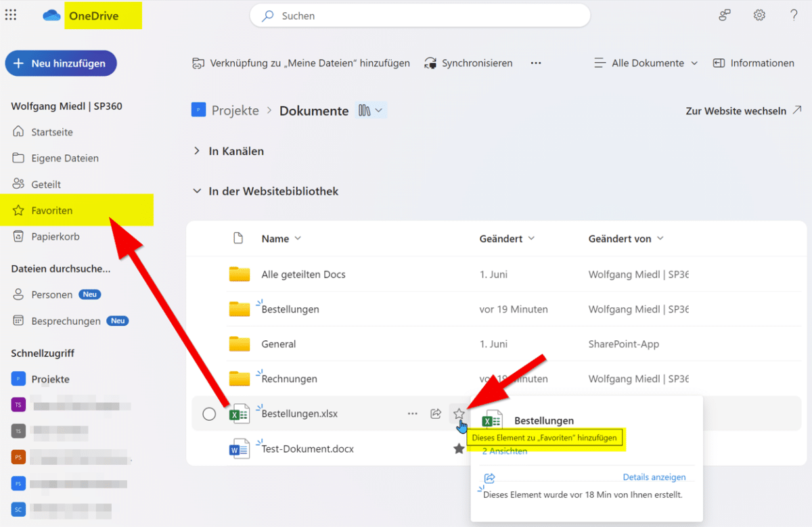
Task: Remove Test-Dokument.docx from favorites via filled star
Action: click(459, 449)
